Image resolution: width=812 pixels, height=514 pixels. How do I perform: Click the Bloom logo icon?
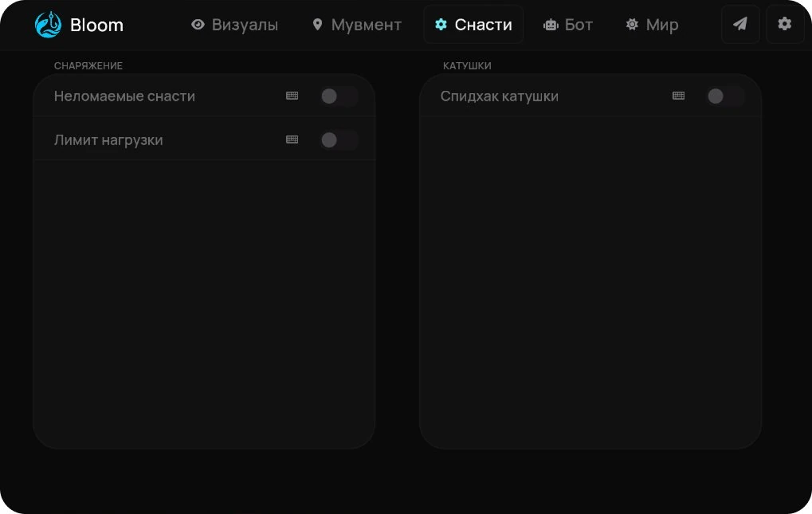tap(48, 25)
